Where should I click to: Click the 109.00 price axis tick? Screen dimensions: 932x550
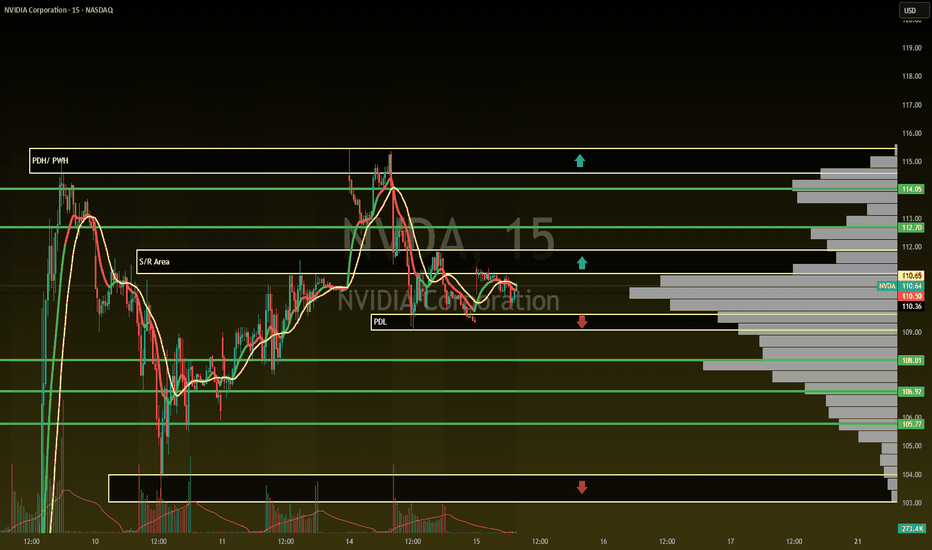(x=912, y=332)
